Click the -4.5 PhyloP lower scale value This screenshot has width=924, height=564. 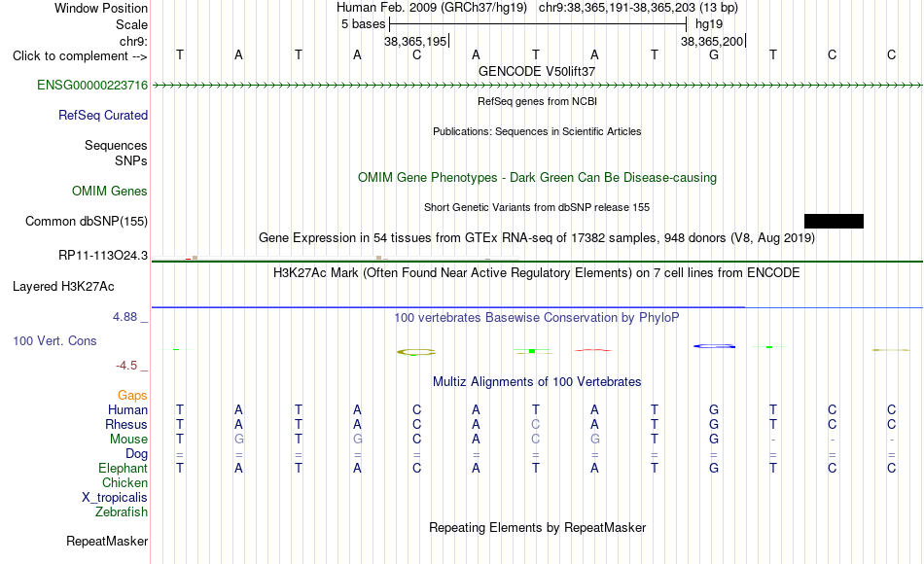tap(126, 366)
